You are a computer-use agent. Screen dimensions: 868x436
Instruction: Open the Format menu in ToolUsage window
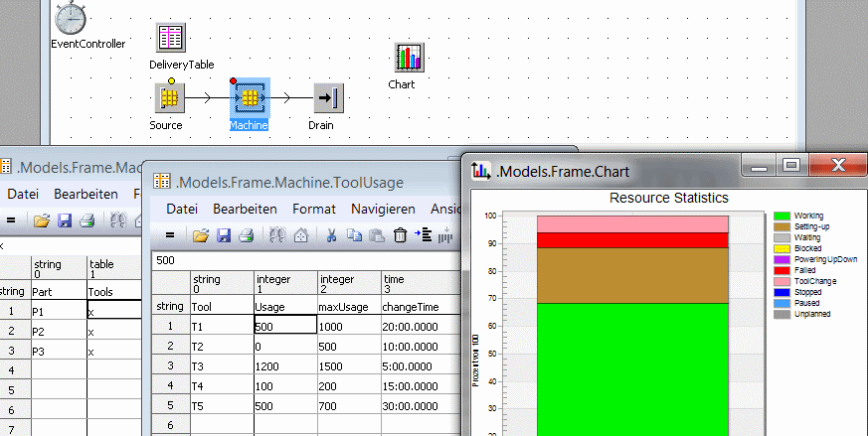(x=313, y=210)
